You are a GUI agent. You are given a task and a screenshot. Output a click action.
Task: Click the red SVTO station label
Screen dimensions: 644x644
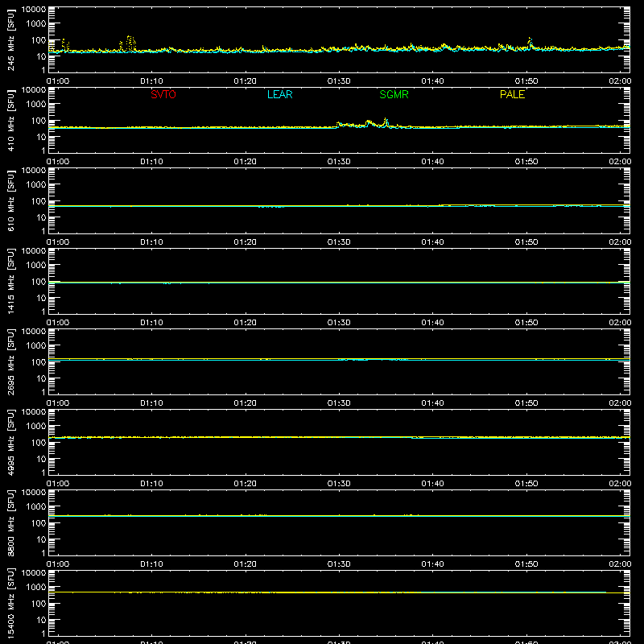click(163, 94)
